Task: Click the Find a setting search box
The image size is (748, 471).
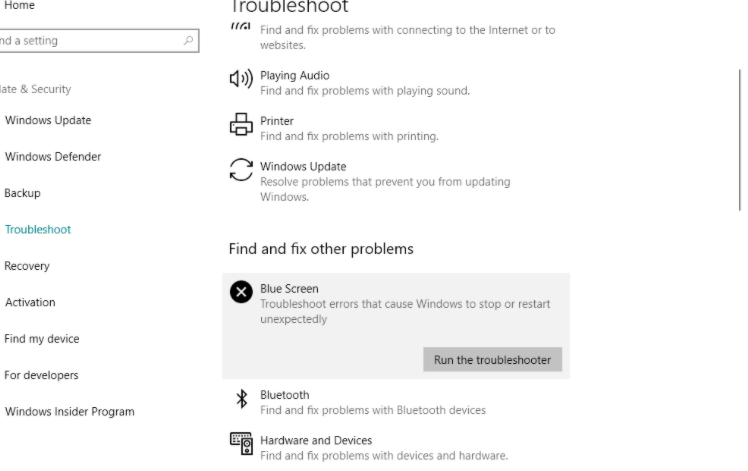Action: [98, 41]
